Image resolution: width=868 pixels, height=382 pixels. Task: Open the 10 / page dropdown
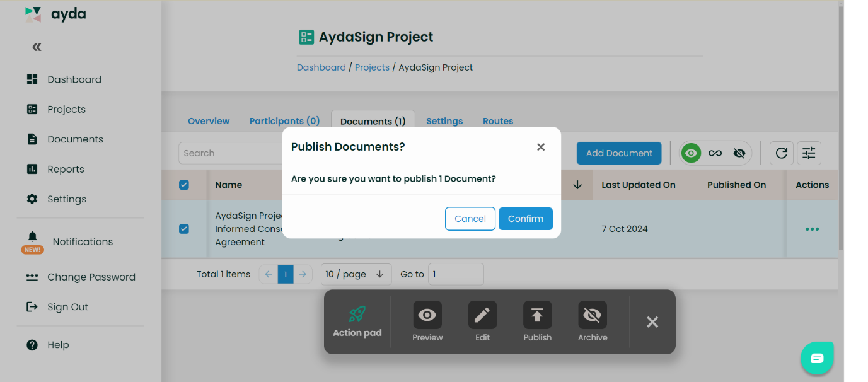356,274
